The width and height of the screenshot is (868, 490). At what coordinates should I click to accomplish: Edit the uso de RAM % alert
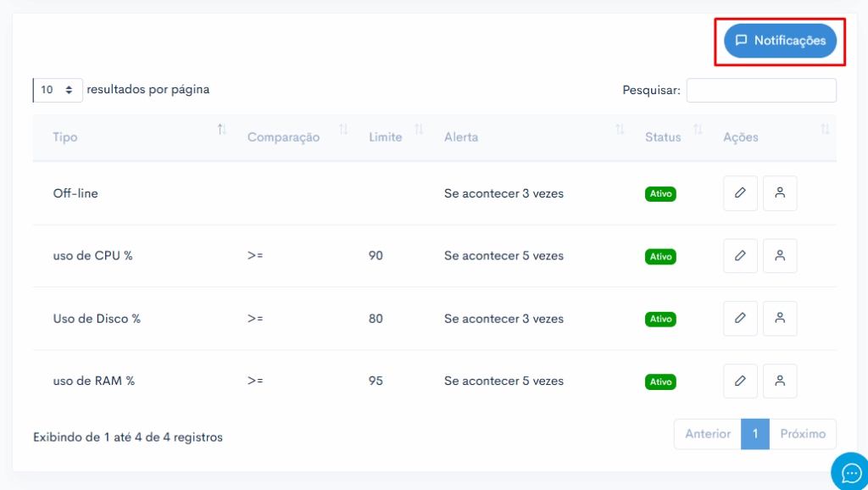tap(740, 381)
